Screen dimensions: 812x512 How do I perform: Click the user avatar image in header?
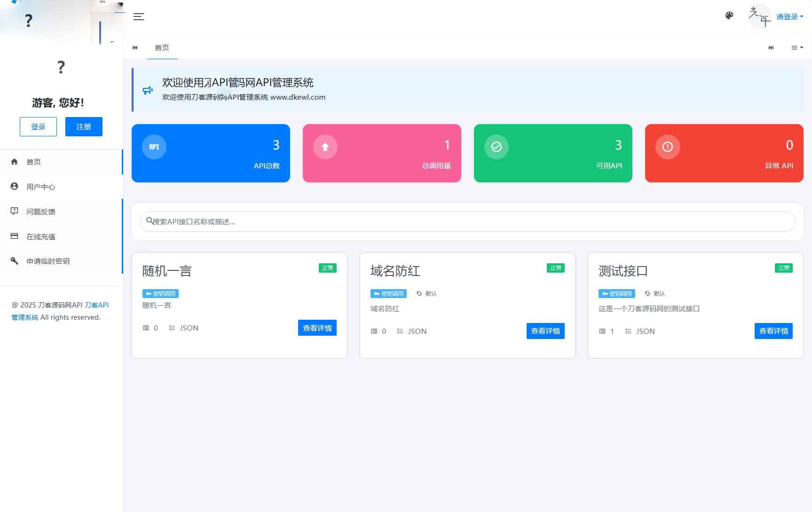coord(759,17)
